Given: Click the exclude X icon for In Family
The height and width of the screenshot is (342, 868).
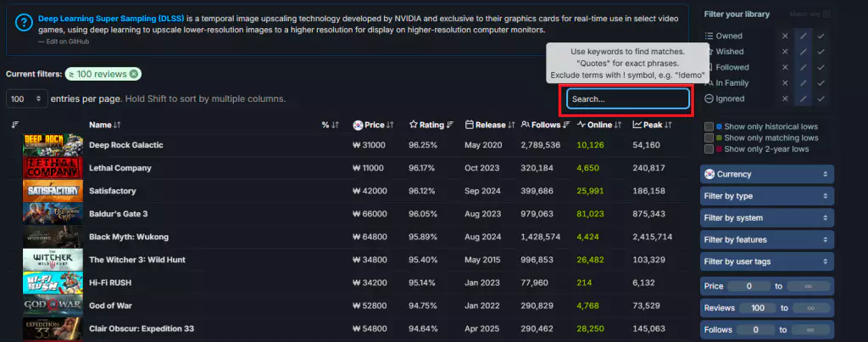Looking at the screenshot, I should coord(785,83).
